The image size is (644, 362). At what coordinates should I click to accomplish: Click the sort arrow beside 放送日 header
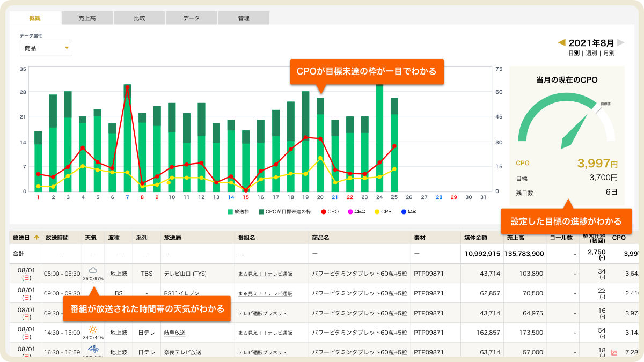[36, 237]
